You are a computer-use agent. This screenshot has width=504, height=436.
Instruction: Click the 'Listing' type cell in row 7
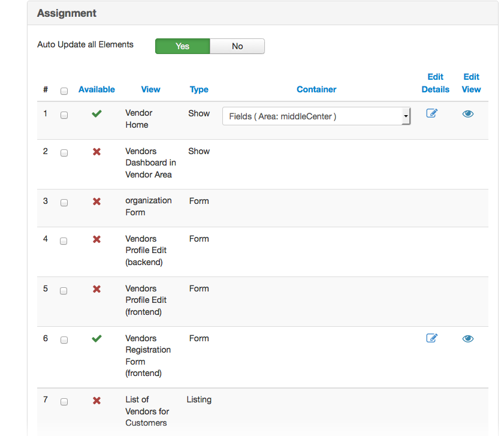click(x=199, y=399)
